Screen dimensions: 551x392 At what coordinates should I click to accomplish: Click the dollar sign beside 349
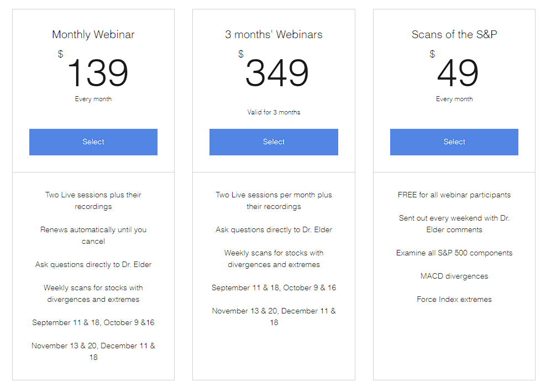[x=241, y=54]
